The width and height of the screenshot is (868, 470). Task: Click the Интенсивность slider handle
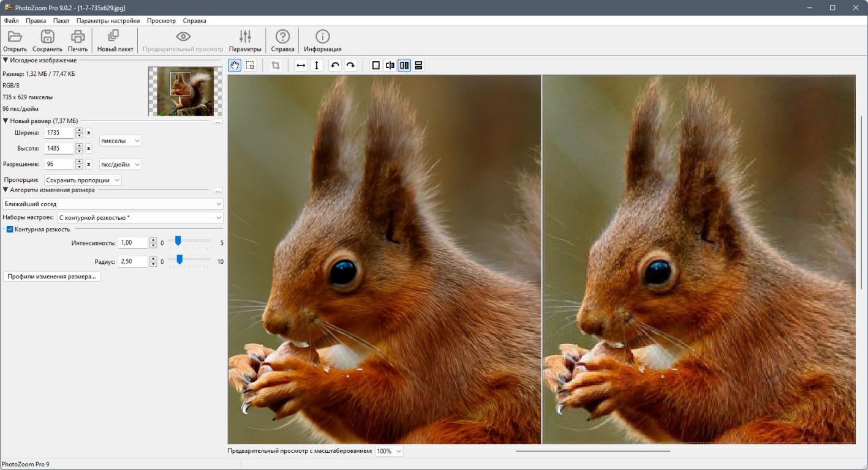[178, 241]
